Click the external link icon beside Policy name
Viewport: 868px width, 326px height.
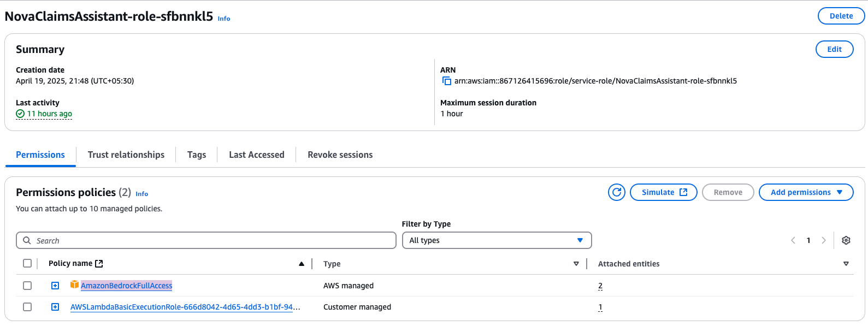coord(99,264)
